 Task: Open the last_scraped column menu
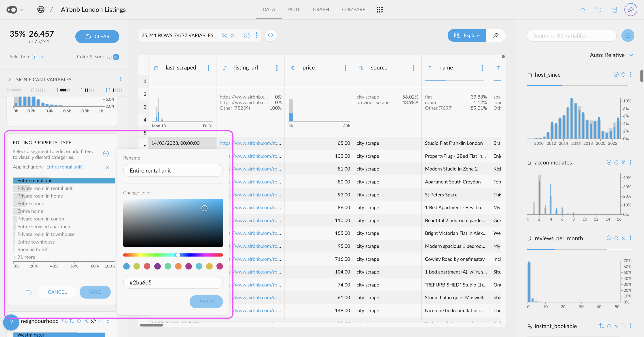click(208, 68)
